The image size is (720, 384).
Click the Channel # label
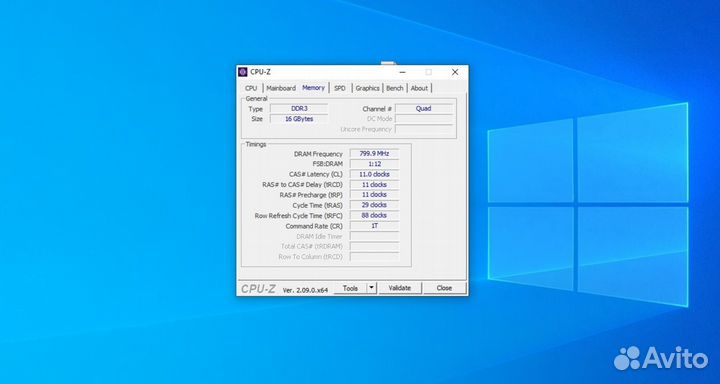[x=377, y=109]
